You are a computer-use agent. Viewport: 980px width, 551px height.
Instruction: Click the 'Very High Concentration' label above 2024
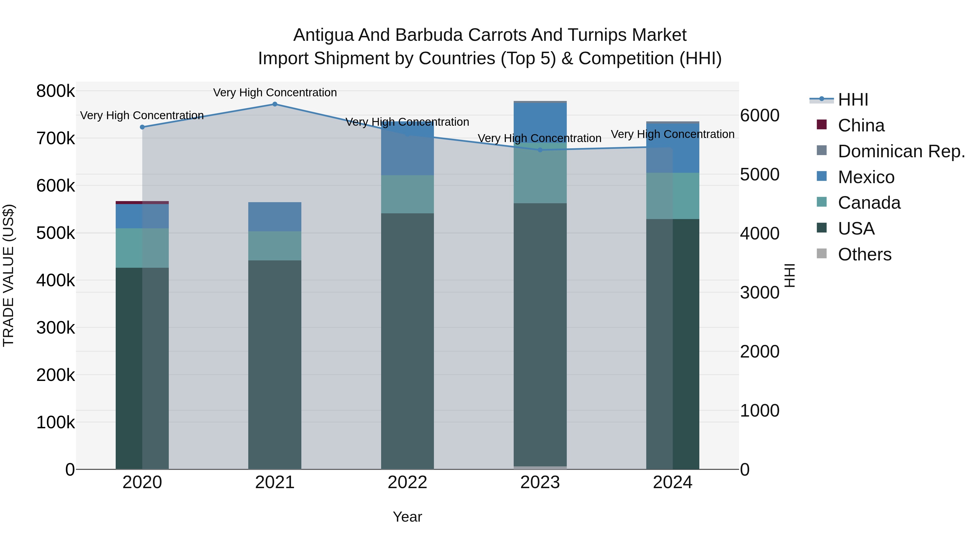[x=673, y=134]
